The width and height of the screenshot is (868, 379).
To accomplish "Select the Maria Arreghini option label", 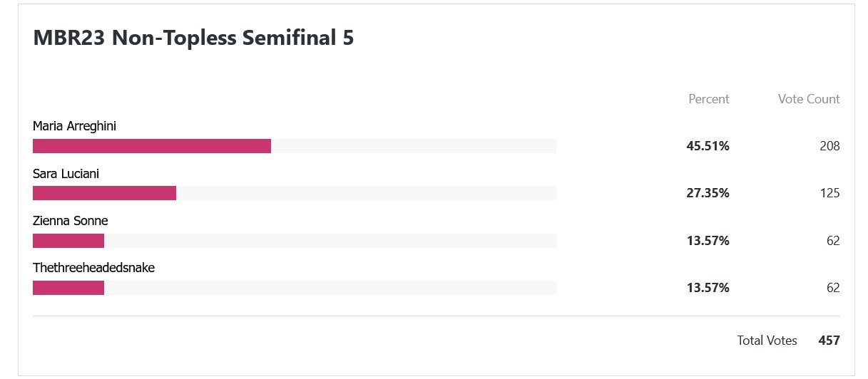I will (74, 126).
